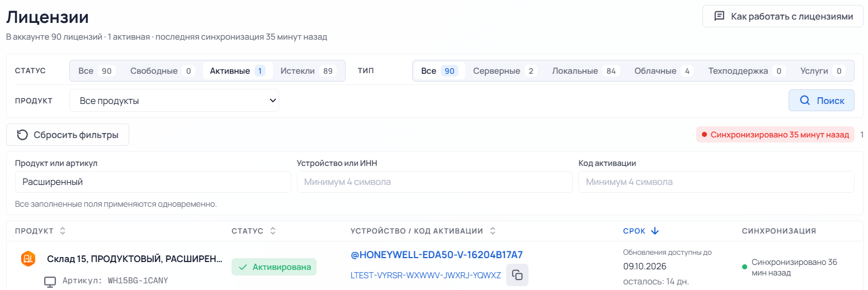Toggle sort direction arrow on Срок
This screenshot has height=290, width=868.
[x=655, y=231]
